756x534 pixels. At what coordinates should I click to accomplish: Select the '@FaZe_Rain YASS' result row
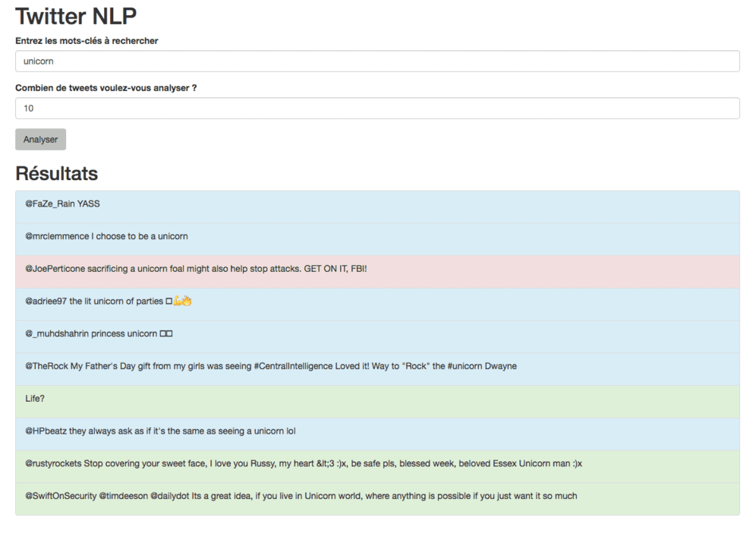pos(377,204)
